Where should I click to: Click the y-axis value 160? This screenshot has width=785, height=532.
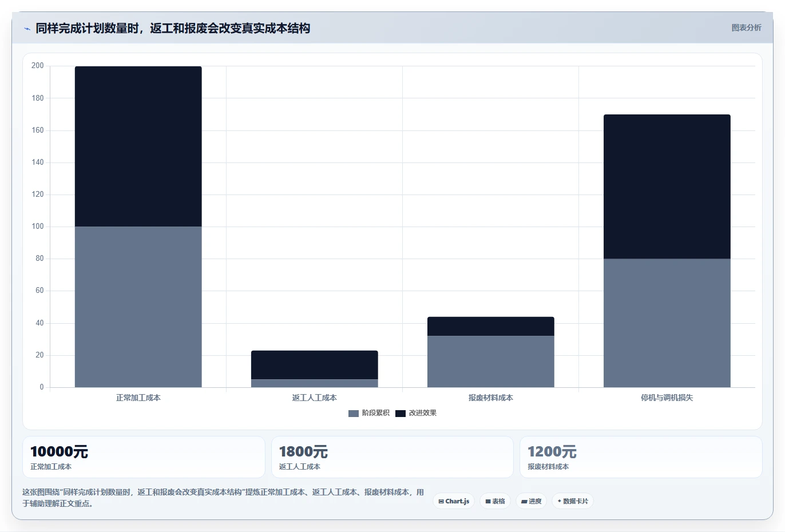(x=38, y=130)
